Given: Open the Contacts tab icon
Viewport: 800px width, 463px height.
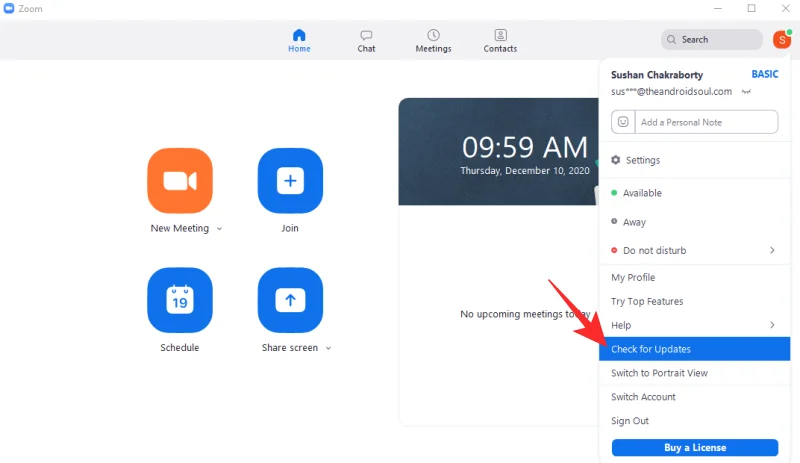Looking at the screenshot, I should [500, 36].
